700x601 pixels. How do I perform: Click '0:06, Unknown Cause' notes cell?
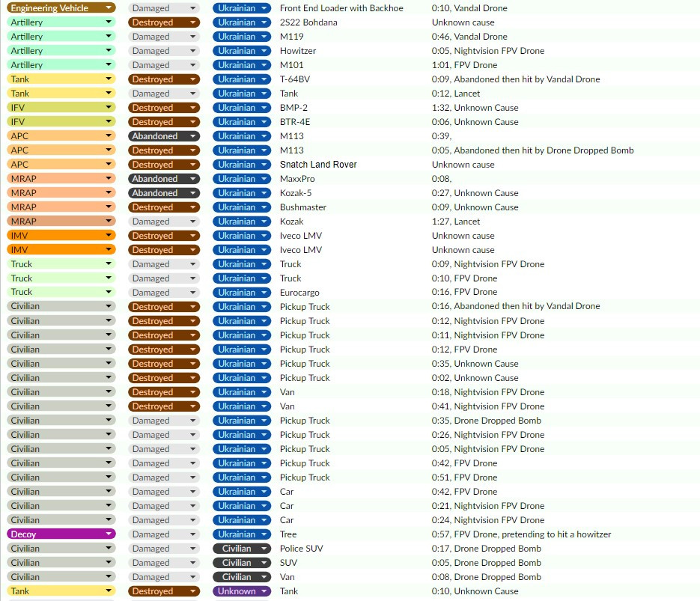475,122
